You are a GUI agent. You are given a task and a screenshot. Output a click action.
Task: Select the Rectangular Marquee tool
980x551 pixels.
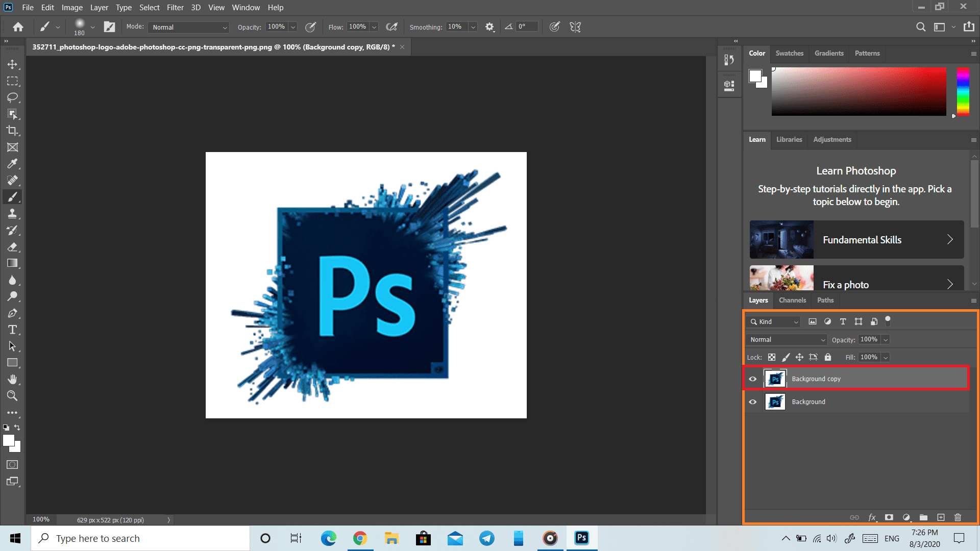(12, 81)
